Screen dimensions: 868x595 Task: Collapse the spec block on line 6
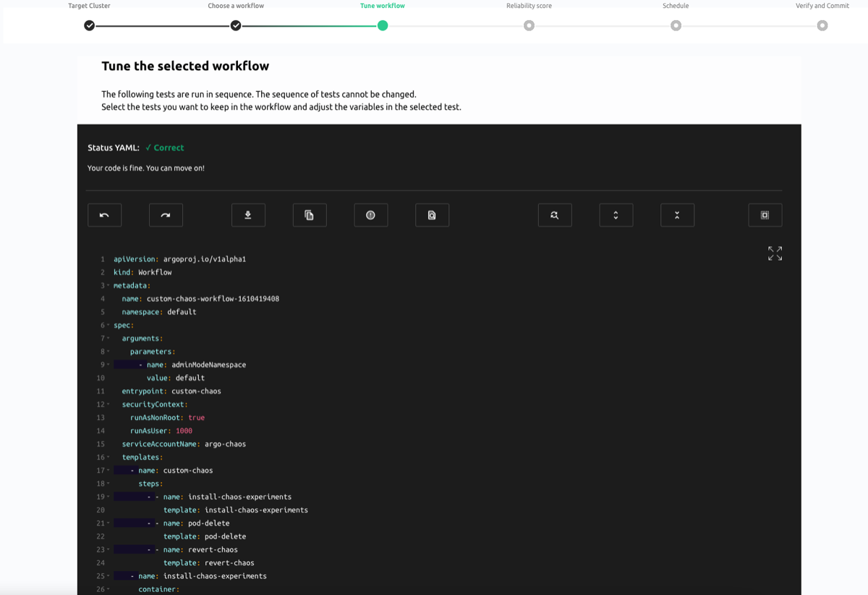click(x=109, y=326)
